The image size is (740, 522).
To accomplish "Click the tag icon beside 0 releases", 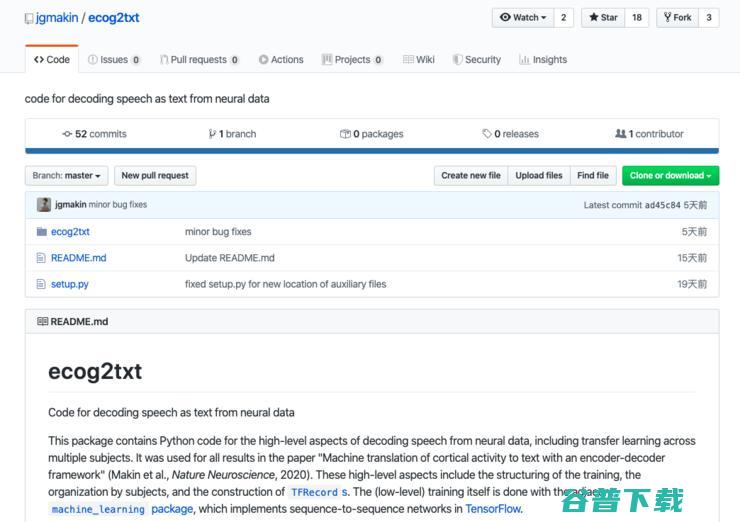I will pyautogui.click(x=487, y=134).
